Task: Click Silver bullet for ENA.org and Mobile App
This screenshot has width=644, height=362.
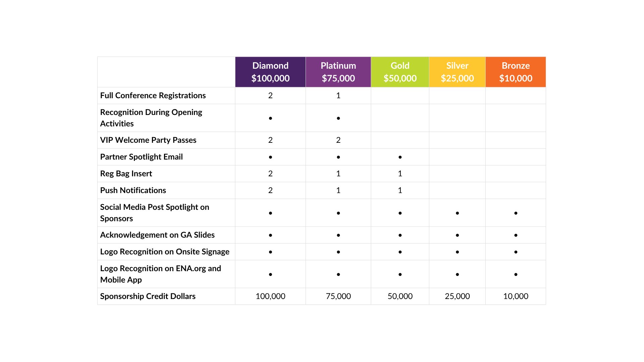Action: coord(457,275)
